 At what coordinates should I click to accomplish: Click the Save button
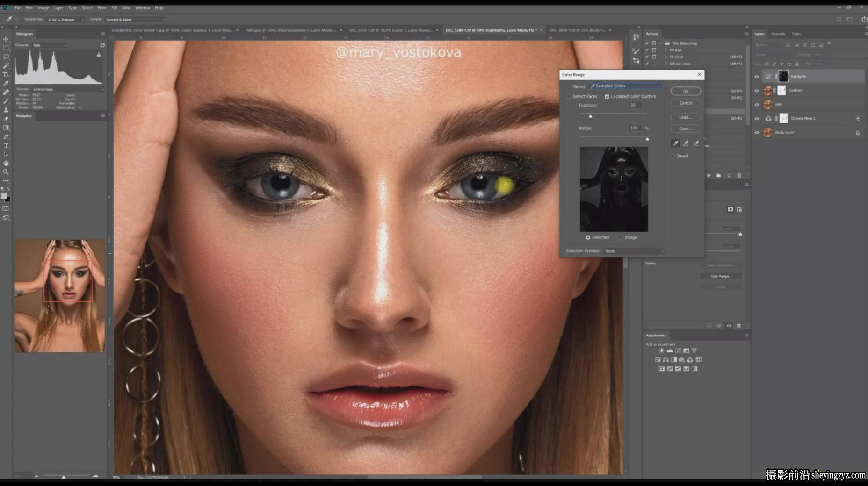point(686,129)
